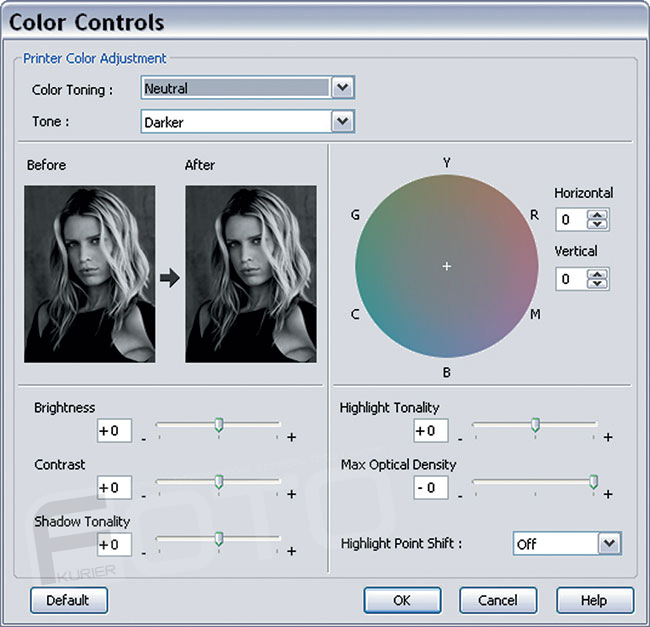650x627 pixels.
Task: Click the Max Optical Density value field
Action: pyautogui.click(x=430, y=487)
